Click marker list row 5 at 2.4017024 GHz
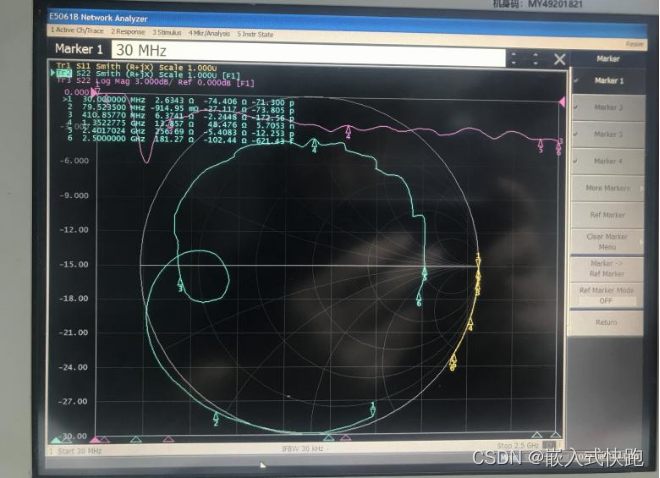The width and height of the screenshot is (660, 478). 180,131
